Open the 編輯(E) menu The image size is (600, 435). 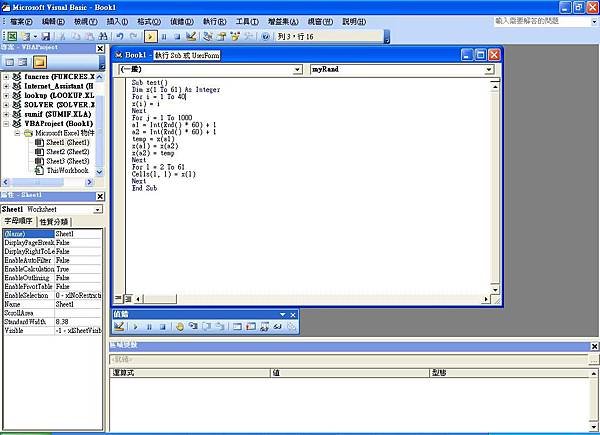(53, 22)
